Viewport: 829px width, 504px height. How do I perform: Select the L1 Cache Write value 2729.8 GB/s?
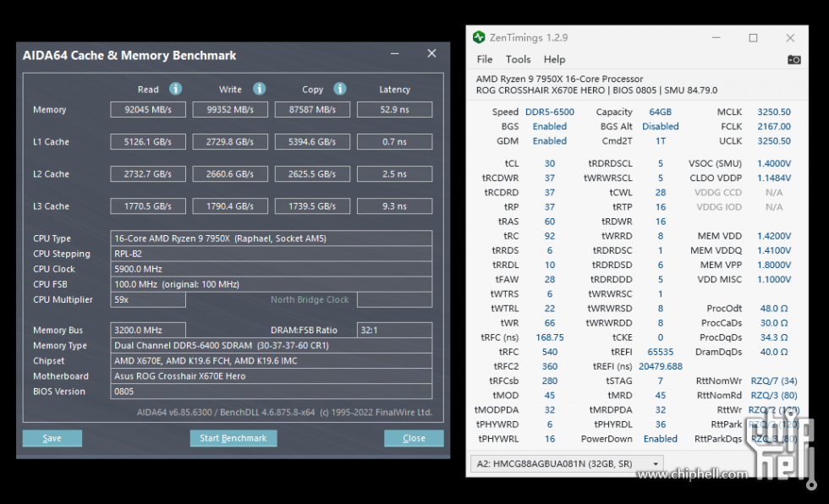point(230,141)
